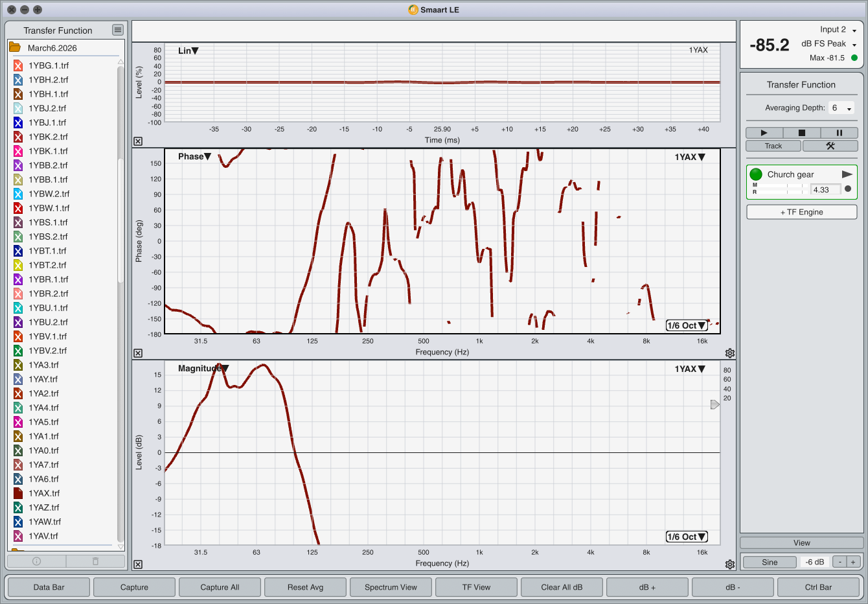Click the Capture All button
The image size is (868, 604).
coord(220,587)
